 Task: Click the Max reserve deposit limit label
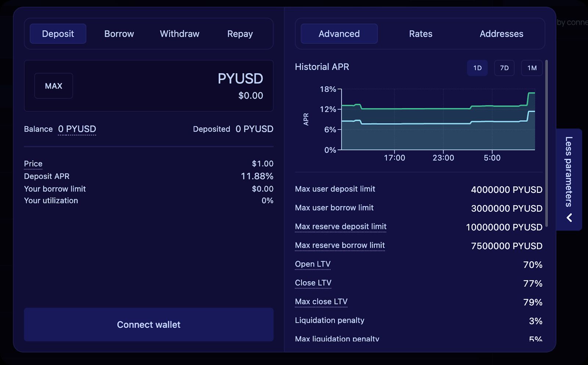340,227
